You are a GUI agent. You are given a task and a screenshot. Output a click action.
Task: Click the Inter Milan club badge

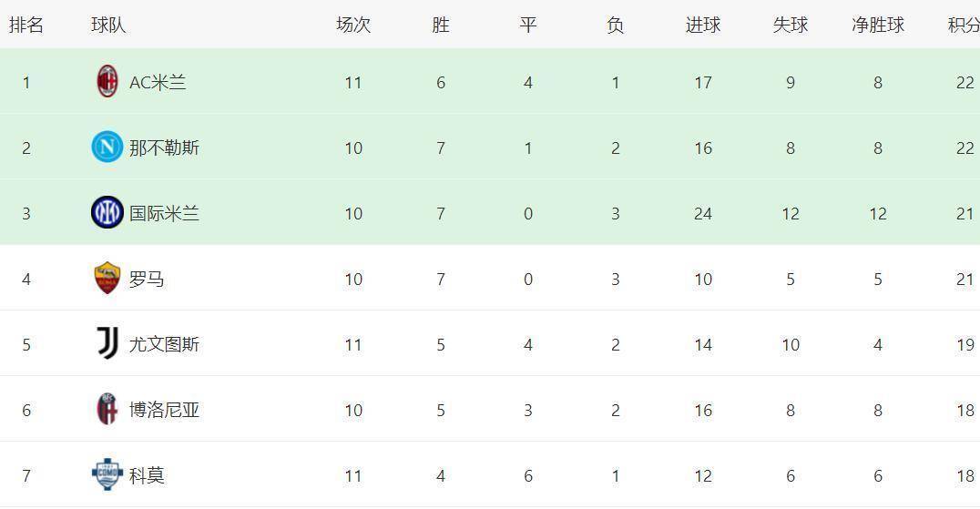coord(107,213)
